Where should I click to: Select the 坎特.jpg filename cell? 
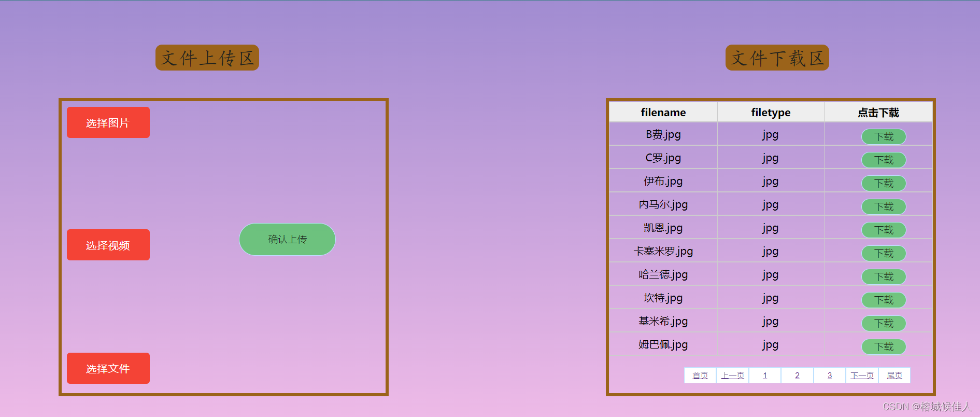(x=663, y=298)
